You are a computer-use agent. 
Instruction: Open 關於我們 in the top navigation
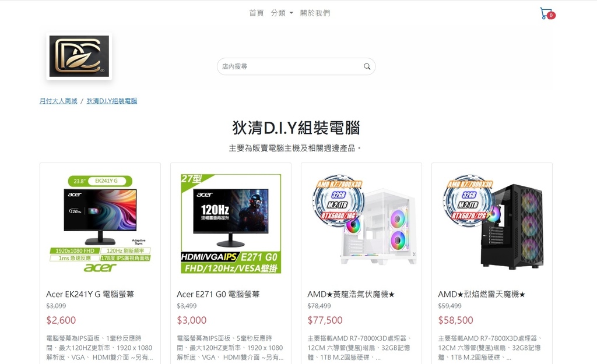[315, 13]
